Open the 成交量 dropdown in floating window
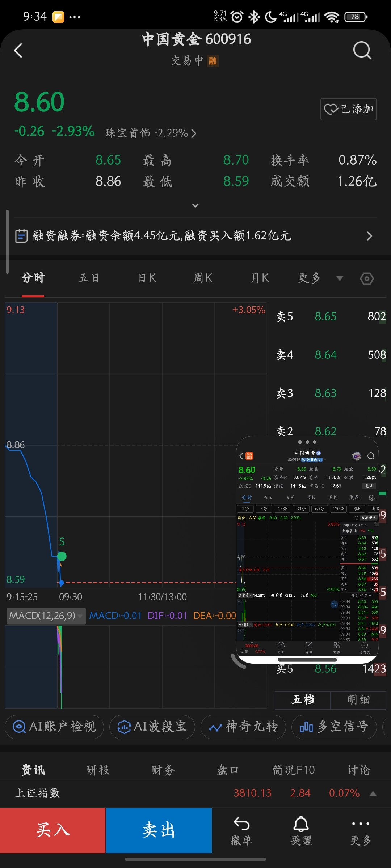The image size is (391, 868). [x=245, y=595]
